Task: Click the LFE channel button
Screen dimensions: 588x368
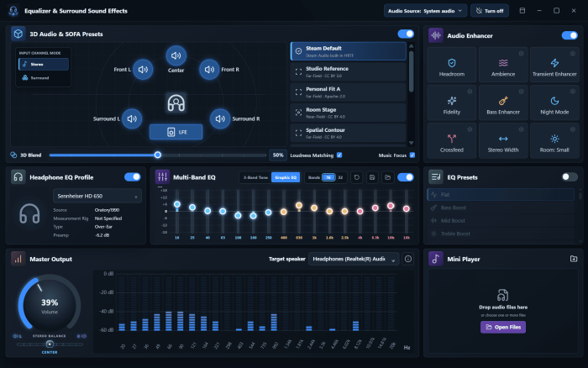Action: 176,132
